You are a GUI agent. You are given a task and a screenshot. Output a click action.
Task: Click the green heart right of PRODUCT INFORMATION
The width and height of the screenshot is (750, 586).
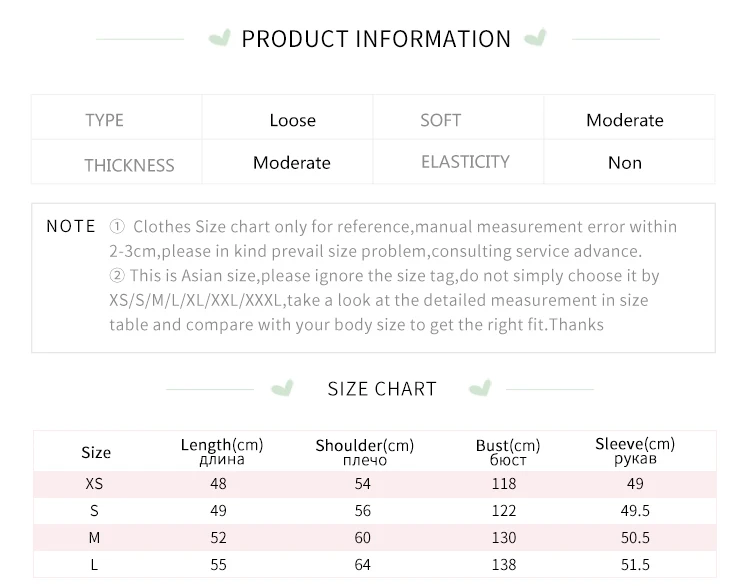tap(536, 39)
